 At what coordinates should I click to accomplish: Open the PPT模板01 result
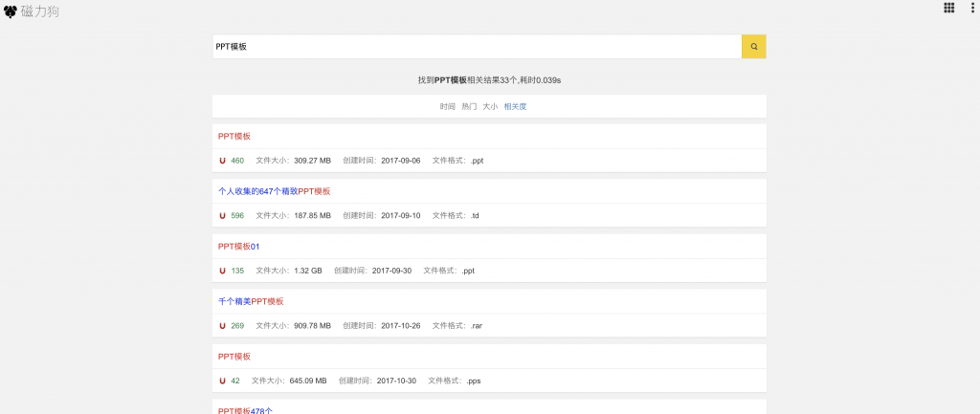238,247
